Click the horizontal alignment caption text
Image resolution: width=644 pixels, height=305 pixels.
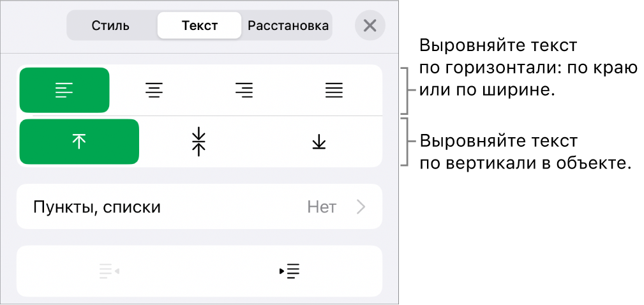[x=528, y=68]
